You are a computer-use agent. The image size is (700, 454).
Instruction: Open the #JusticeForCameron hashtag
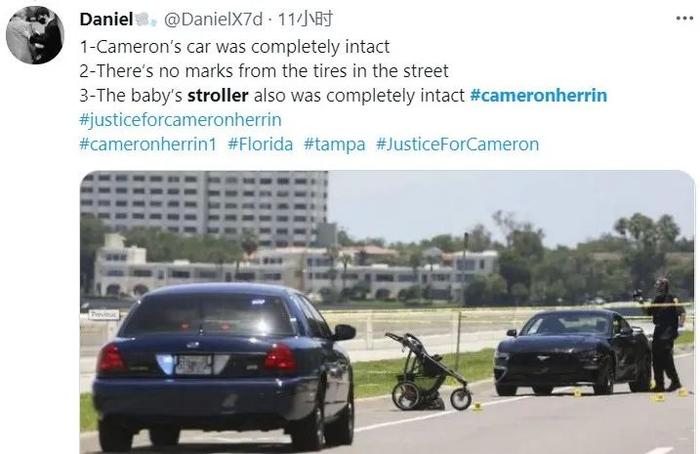point(458,144)
